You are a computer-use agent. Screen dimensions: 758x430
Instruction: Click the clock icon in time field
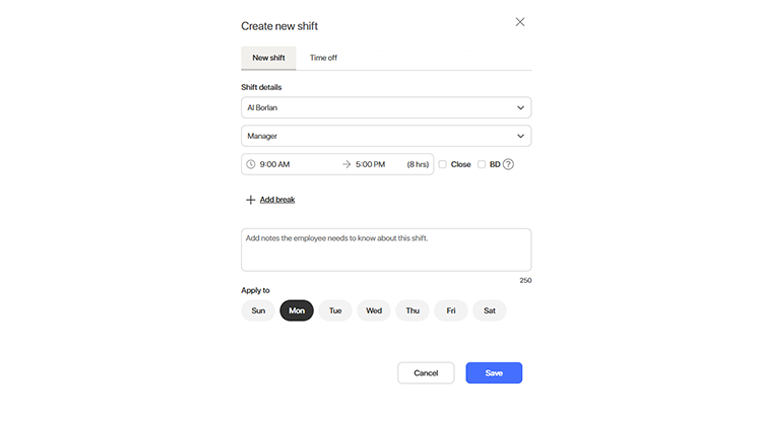pyautogui.click(x=250, y=164)
